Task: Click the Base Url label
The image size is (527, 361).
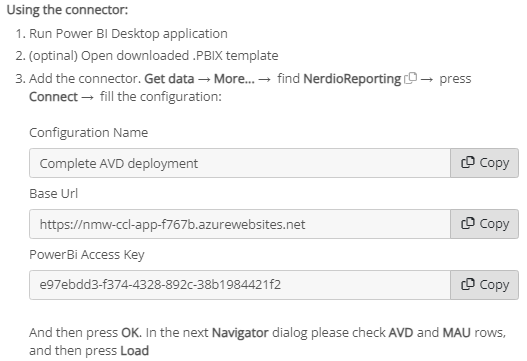Action: point(53,194)
